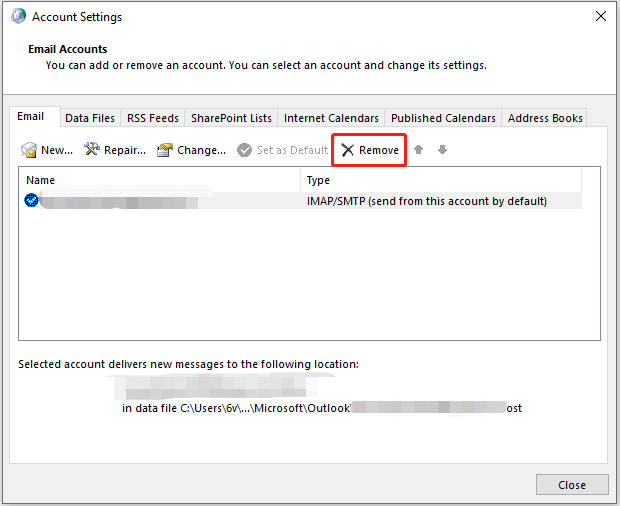This screenshot has height=506, width=620.
Task: Go to the Internet Calendars tab
Action: pos(331,118)
